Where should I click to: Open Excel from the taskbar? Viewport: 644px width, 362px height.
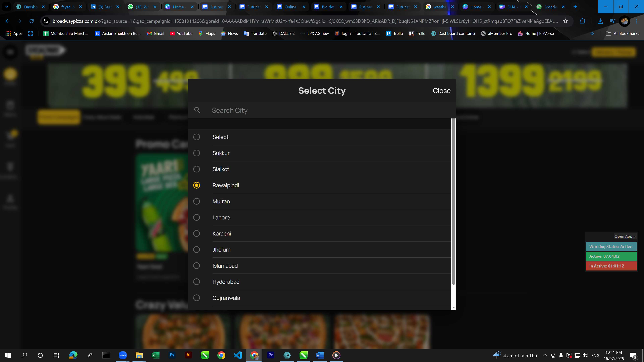click(x=155, y=355)
